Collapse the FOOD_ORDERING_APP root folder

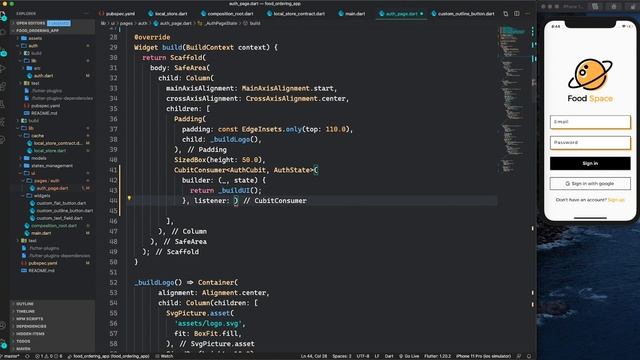(52, 31)
